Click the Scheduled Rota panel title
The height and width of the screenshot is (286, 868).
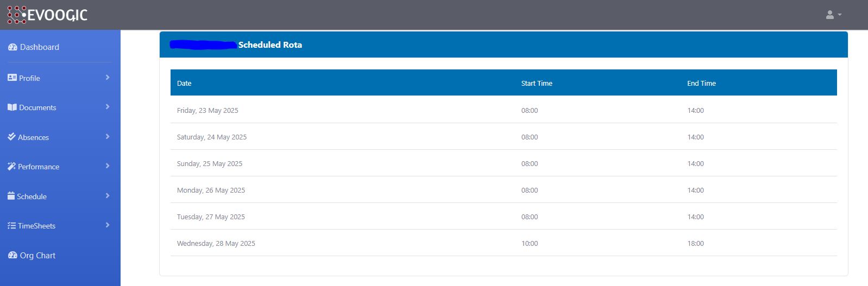click(x=270, y=45)
